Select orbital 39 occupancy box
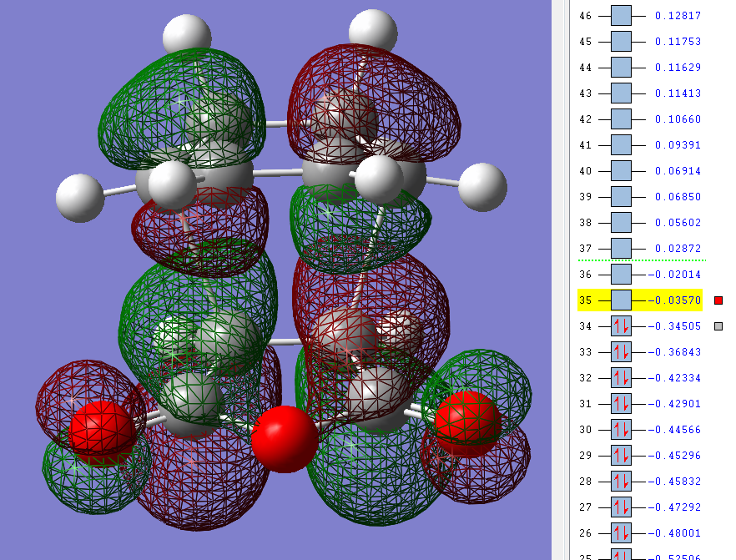 coord(621,196)
